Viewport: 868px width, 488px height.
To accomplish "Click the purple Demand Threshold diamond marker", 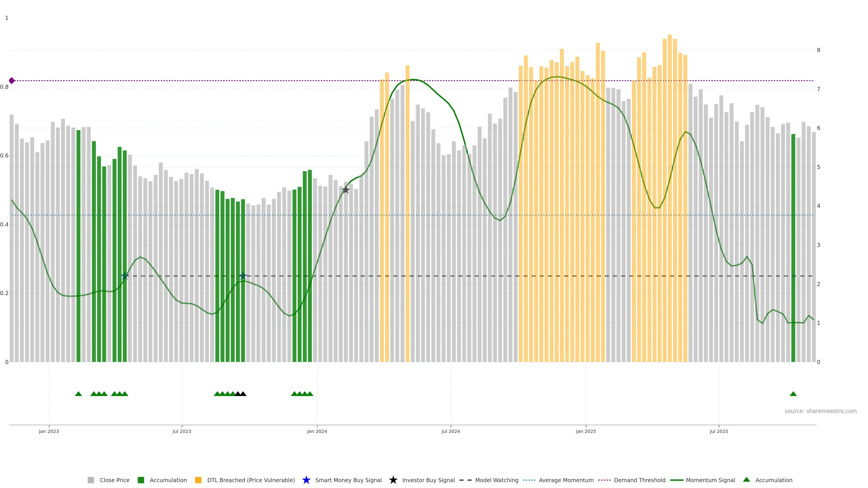I will pyautogui.click(x=12, y=80).
